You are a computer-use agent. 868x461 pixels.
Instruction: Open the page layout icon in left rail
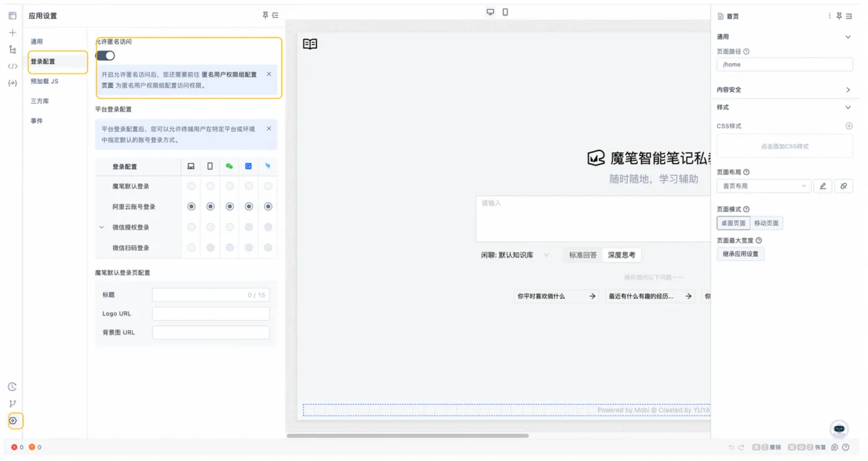pyautogui.click(x=12, y=15)
